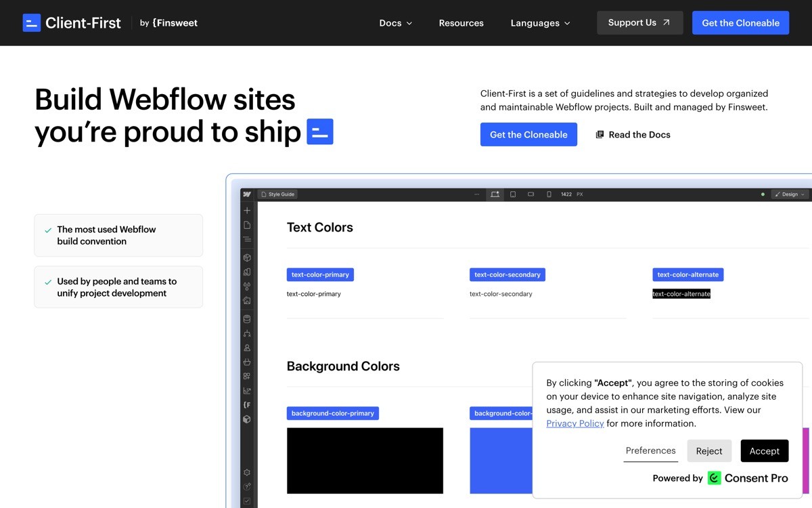Expand the Docs dropdown menu
This screenshot has height=508, width=812.
(x=395, y=23)
